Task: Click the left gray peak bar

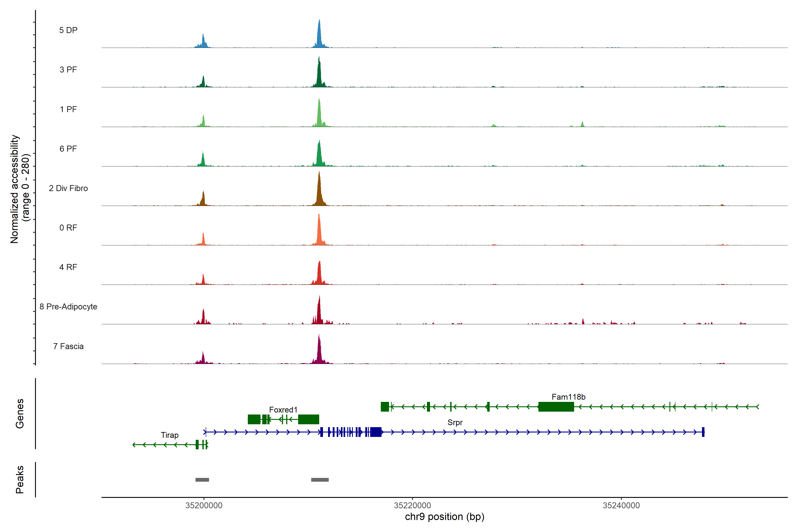Action: 202,479
